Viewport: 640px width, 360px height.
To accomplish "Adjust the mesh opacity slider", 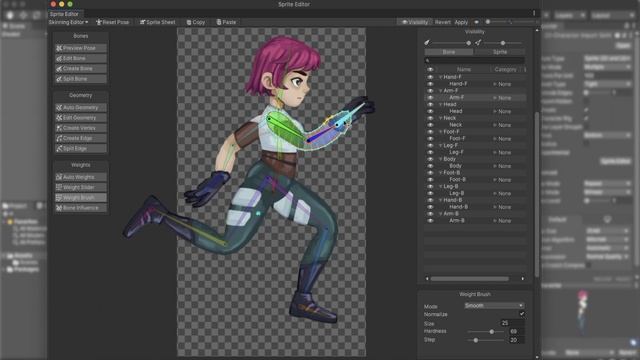I will [x=503, y=43].
